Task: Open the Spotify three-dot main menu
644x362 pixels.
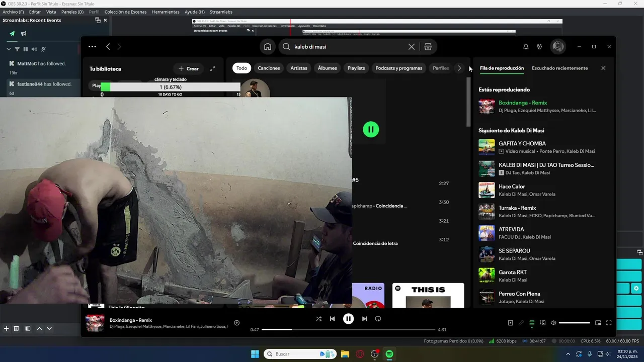Action: tap(92, 47)
